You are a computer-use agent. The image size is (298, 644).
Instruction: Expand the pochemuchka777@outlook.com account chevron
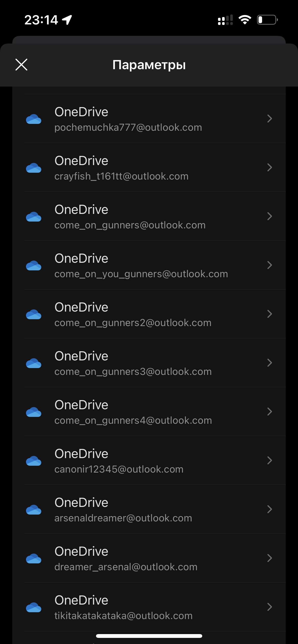[270, 119]
